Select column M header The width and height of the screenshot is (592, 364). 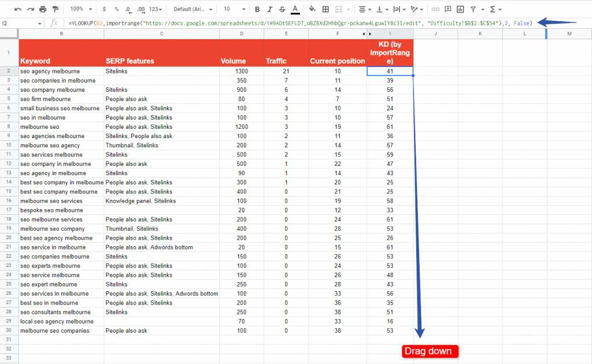(x=569, y=34)
